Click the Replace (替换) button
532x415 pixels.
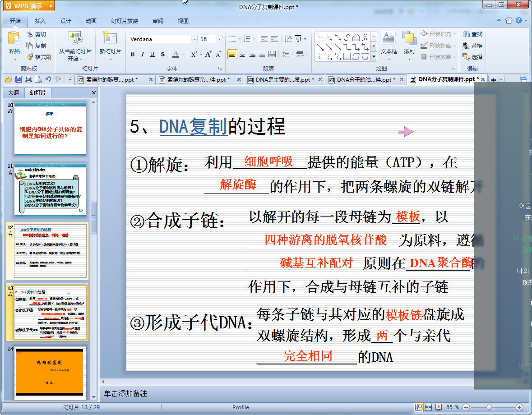(x=472, y=46)
